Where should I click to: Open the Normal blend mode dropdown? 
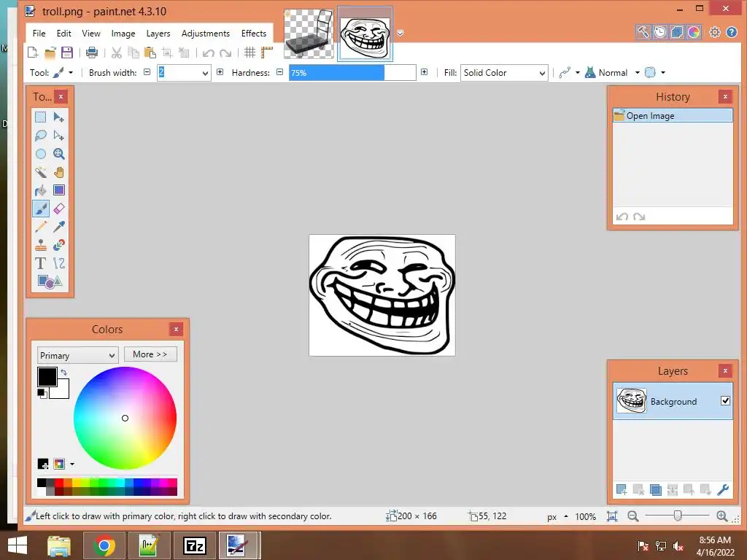tap(638, 73)
